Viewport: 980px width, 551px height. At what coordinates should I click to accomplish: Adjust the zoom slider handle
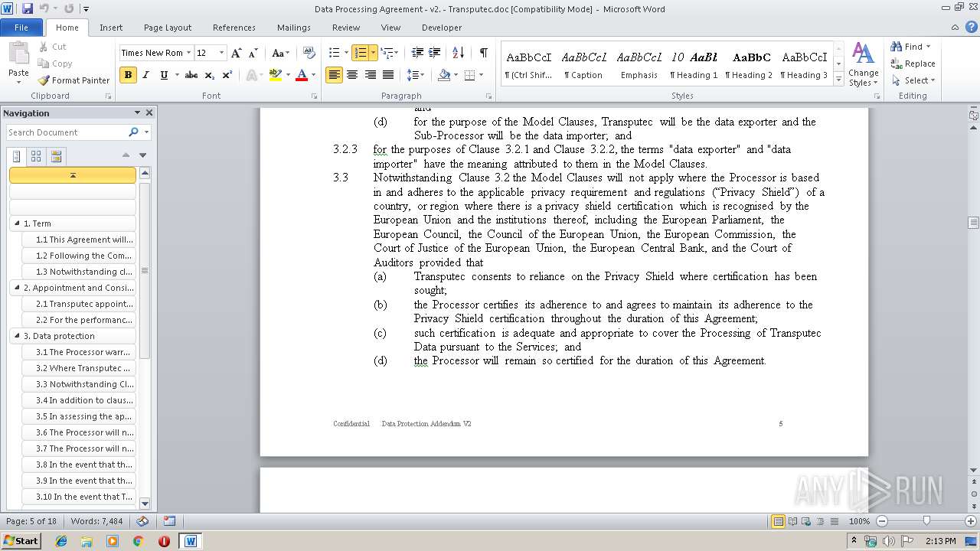(x=926, y=521)
